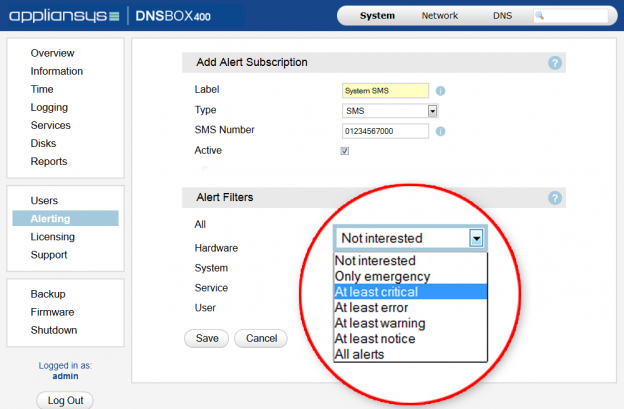
Task: Click the search magnifier icon in top bar
Action: [541, 16]
